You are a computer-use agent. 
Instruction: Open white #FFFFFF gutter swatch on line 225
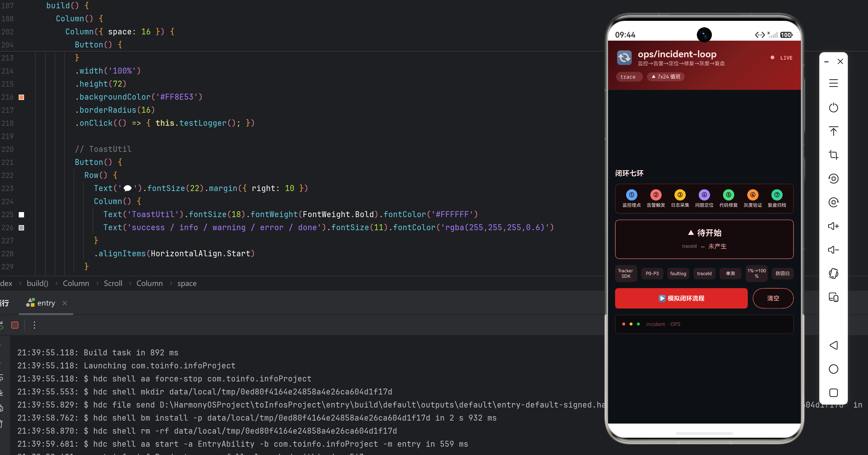[x=21, y=214]
